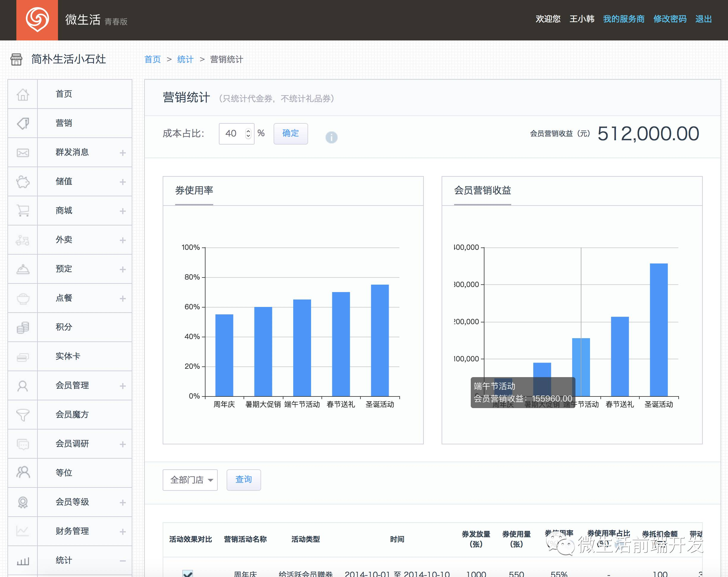The width and height of the screenshot is (728, 577).
Task: Click the 查询 query button
Action: point(244,480)
